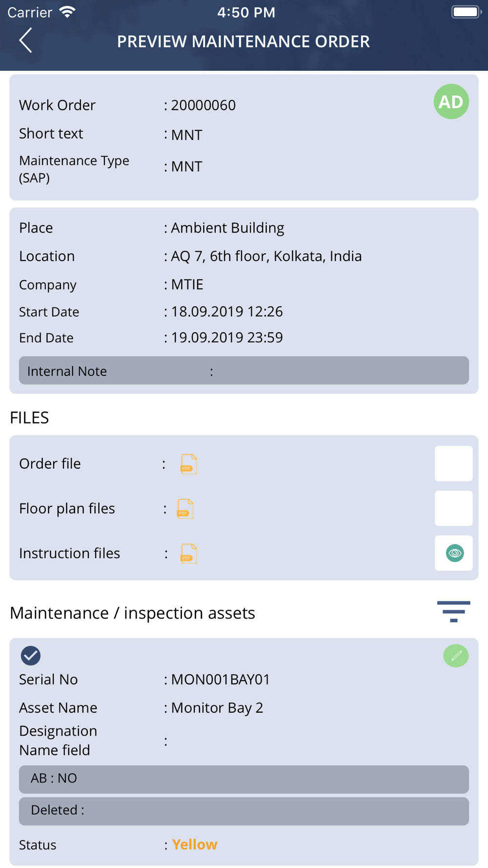
Task: Tap the green AD avatar badge
Action: 451,102
